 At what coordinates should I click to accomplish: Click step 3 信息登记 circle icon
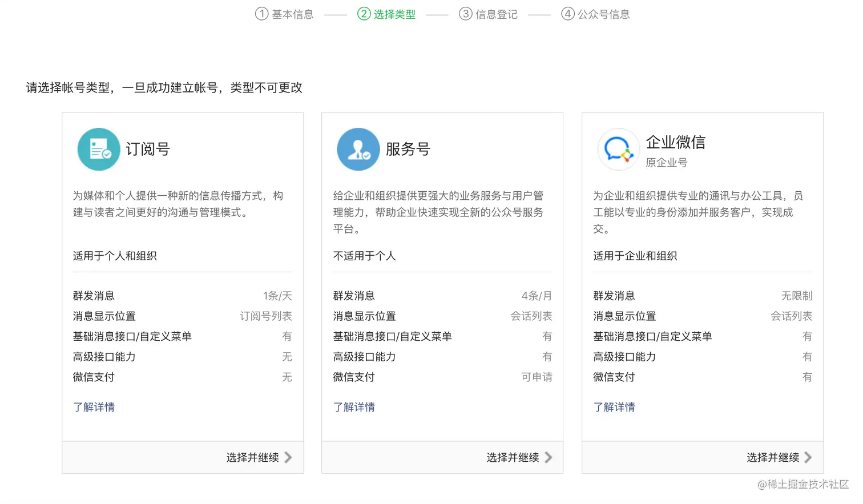tap(466, 14)
